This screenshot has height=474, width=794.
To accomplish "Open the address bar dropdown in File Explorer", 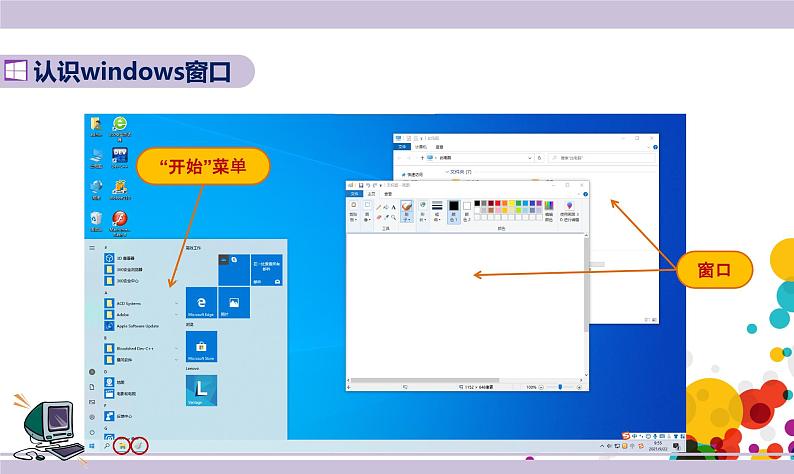I will (530, 158).
